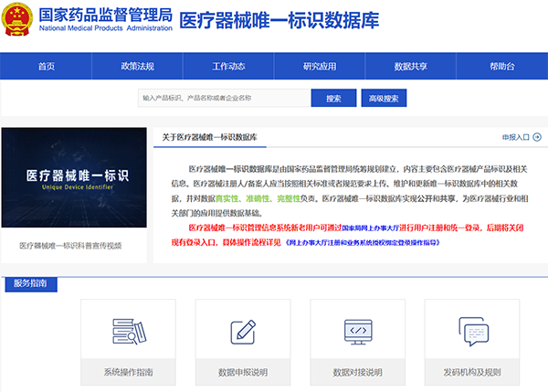Open the 政策法规 menu item

[137, 66]
